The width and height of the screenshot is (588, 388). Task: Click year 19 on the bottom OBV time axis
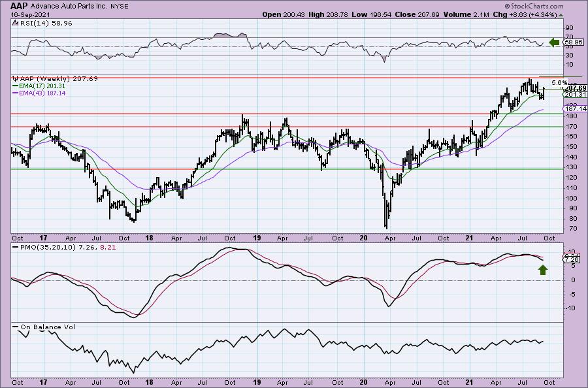click(x=257, y=382)
